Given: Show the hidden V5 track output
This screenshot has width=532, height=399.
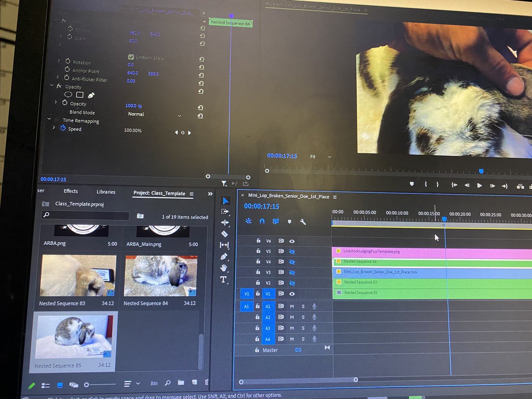Looking at the screenshot, I should tap(292, 251).
